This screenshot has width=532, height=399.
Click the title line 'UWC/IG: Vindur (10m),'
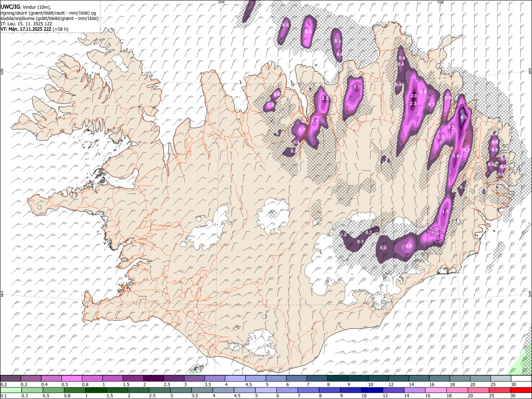coord(26,7)
